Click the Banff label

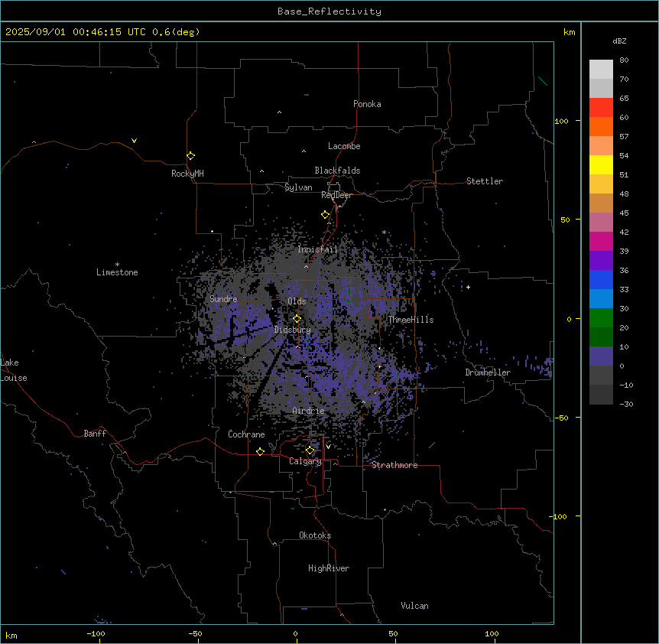point(95,434)
